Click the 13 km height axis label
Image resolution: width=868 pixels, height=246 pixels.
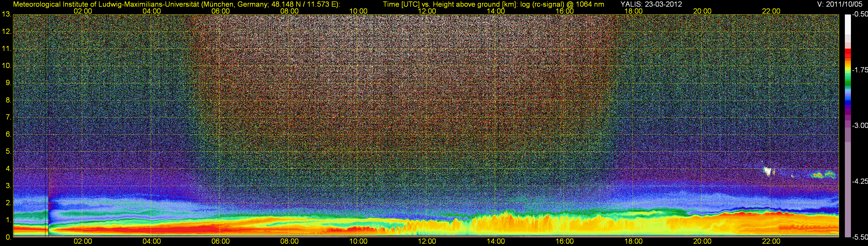pos(6,14)
